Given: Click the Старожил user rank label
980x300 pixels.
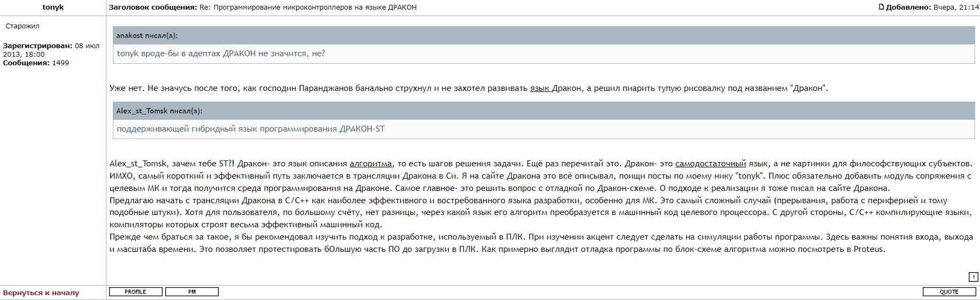Looking at the screenshot, I should coord(22,26).
